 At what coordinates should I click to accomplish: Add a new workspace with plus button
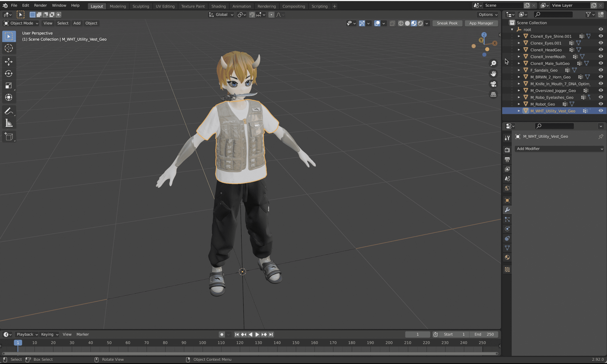point(334,6)
